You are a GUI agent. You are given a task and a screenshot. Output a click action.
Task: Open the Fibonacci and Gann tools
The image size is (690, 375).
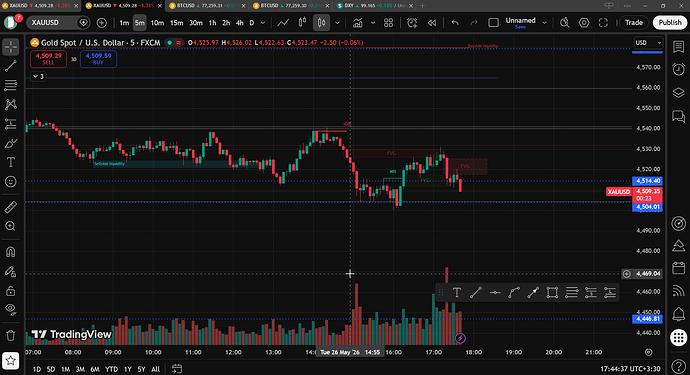(11, 85)
